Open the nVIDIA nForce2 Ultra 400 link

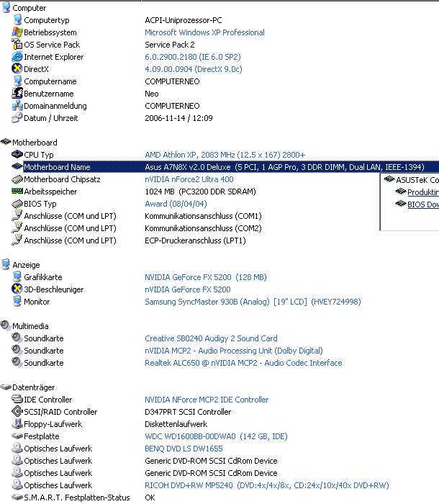click(189, 179)
